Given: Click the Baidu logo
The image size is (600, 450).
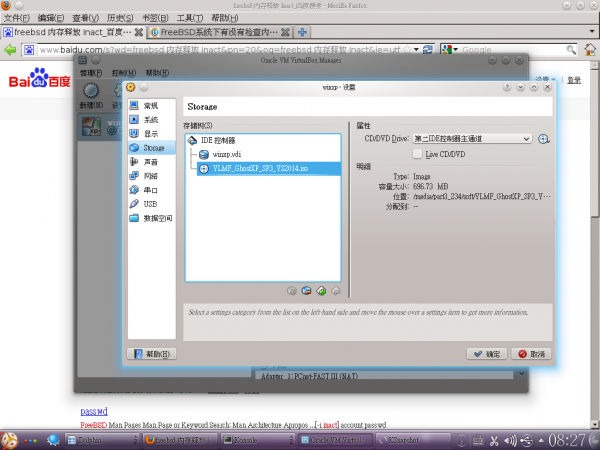Looking at the screenshot, I should point(40,78).
